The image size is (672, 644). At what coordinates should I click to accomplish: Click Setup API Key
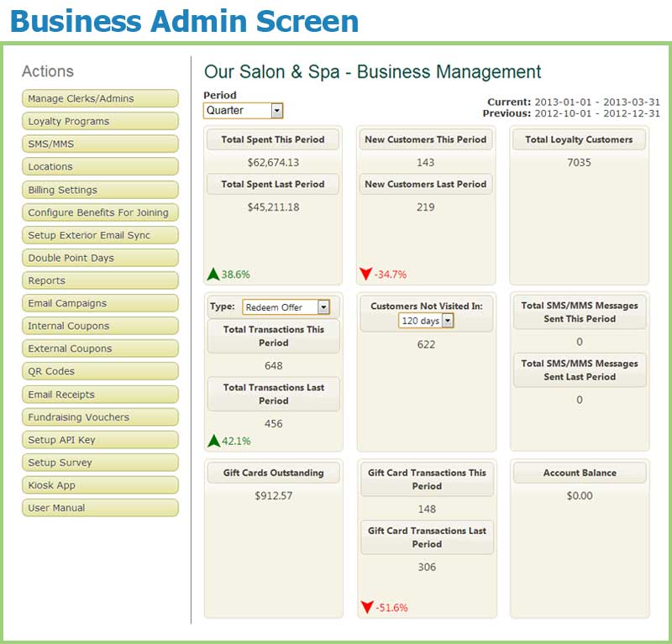coord(100,440)
